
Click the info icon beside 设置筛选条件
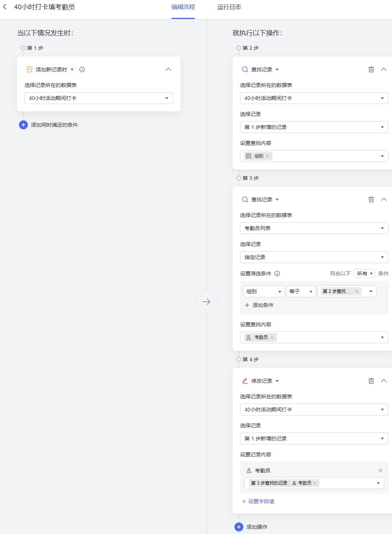click(277, 274)
